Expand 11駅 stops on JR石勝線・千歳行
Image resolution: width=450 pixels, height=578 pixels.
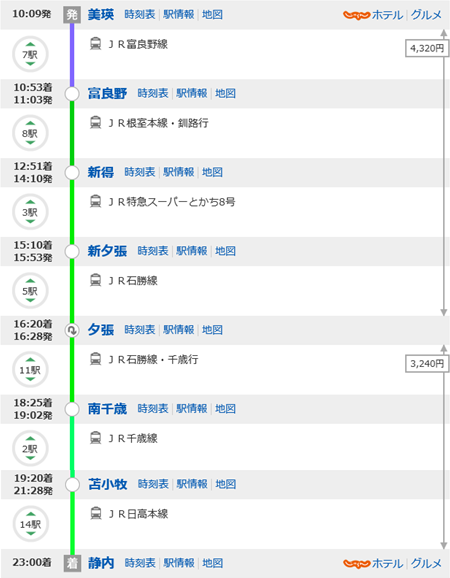[30, 370]
